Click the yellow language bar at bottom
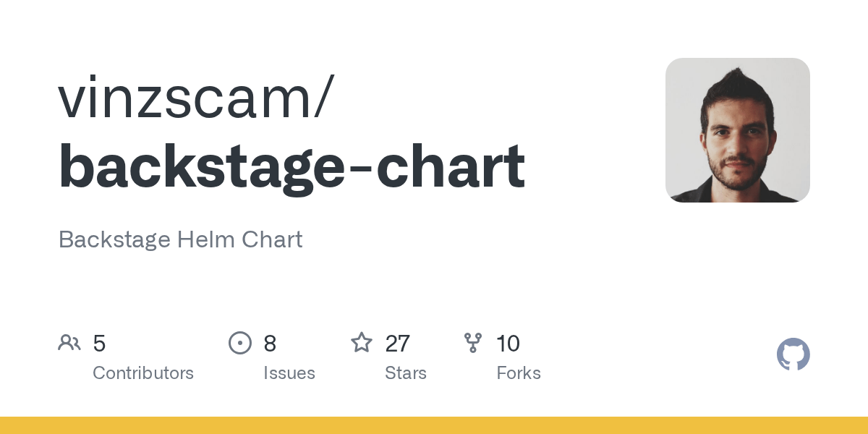Viewport: 868px width, 434px height. click(434, 425)
